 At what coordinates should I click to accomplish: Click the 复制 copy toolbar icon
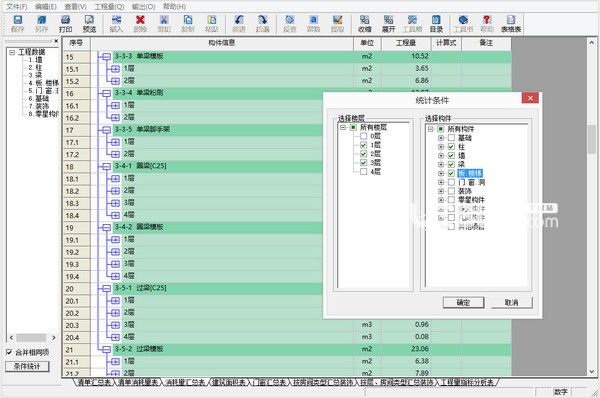point(188,24)
